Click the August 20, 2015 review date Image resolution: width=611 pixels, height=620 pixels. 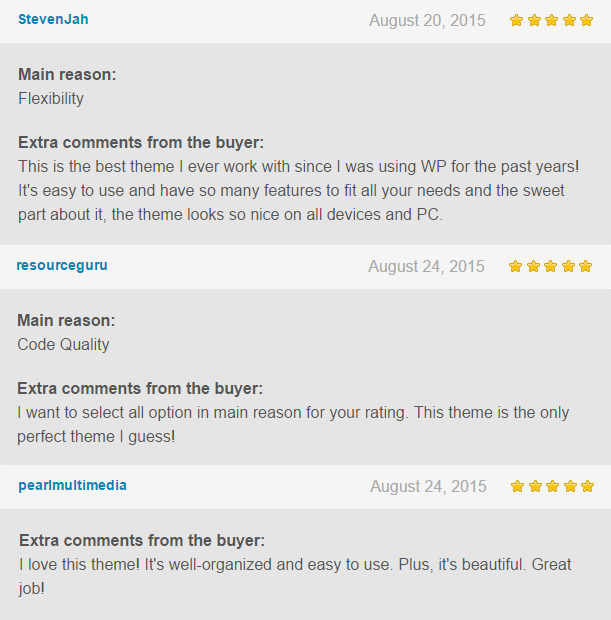[427, 20]
